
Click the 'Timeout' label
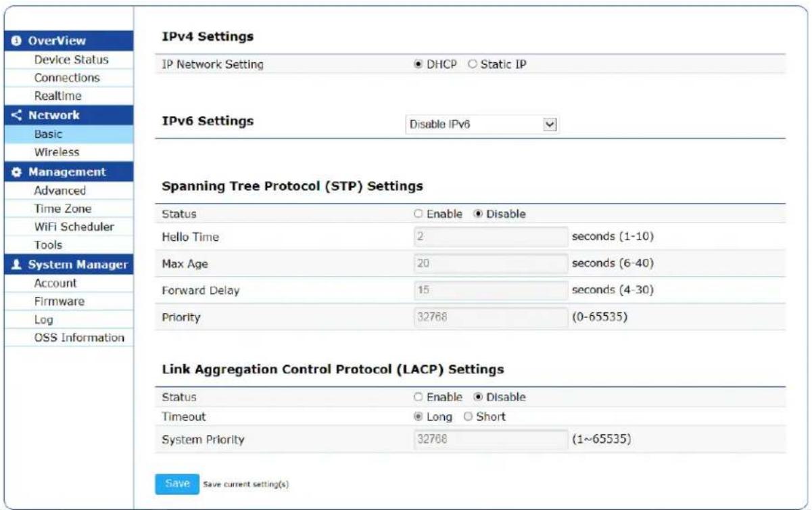184,417
